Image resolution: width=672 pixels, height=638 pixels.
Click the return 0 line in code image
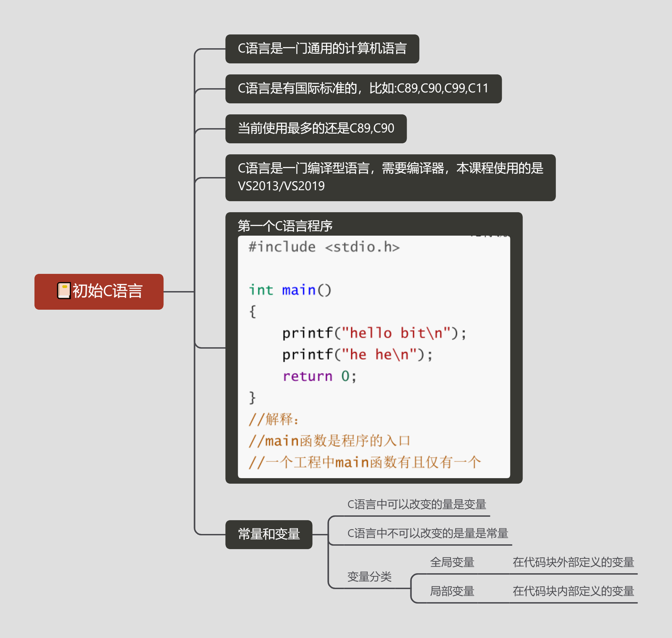319,376
